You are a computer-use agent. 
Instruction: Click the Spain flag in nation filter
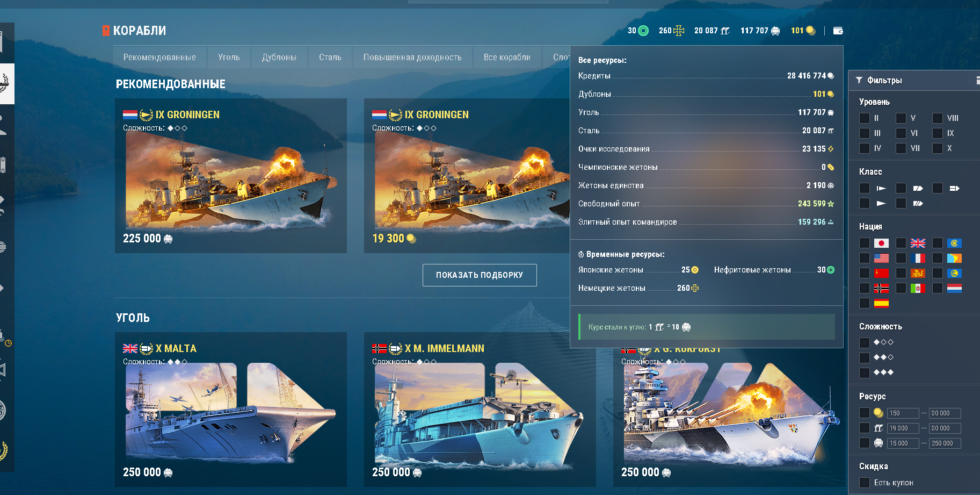click(x=881, y=304)
